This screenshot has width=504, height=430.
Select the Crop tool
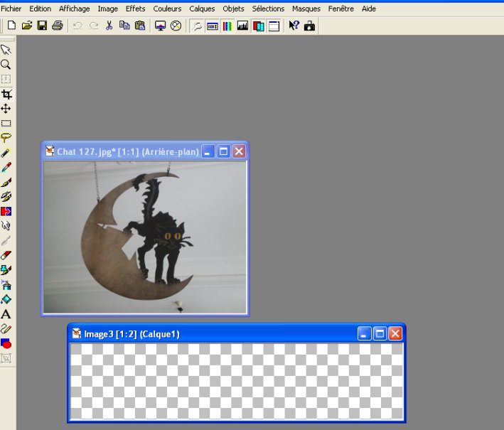pos(6,94)
